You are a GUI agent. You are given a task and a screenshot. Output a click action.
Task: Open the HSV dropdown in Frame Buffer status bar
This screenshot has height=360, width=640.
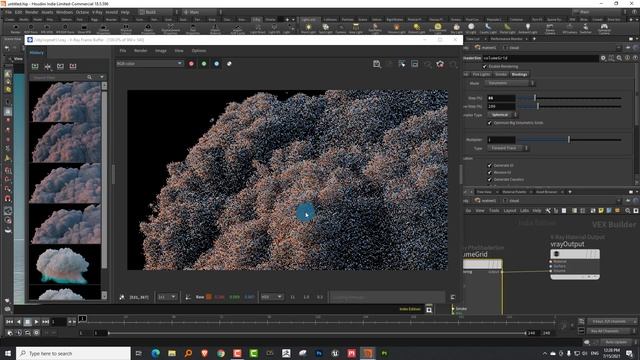point(272,297)
